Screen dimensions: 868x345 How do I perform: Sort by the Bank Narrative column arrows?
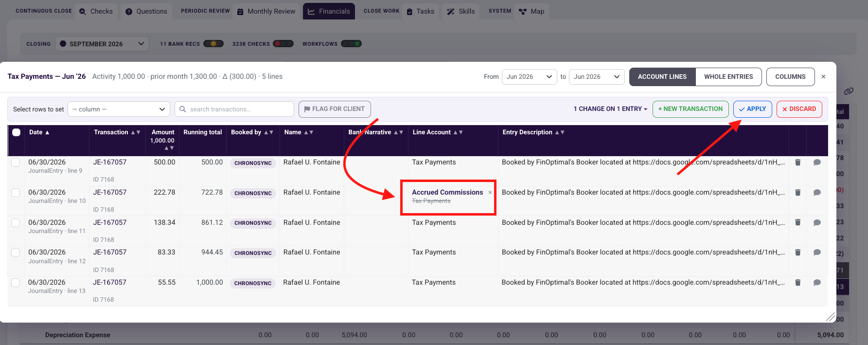[398, 132]
